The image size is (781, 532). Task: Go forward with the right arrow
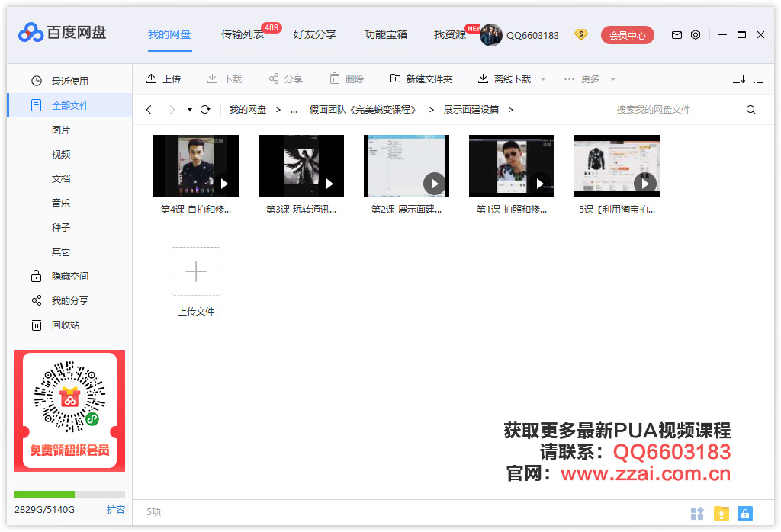(x=172, y=110)
